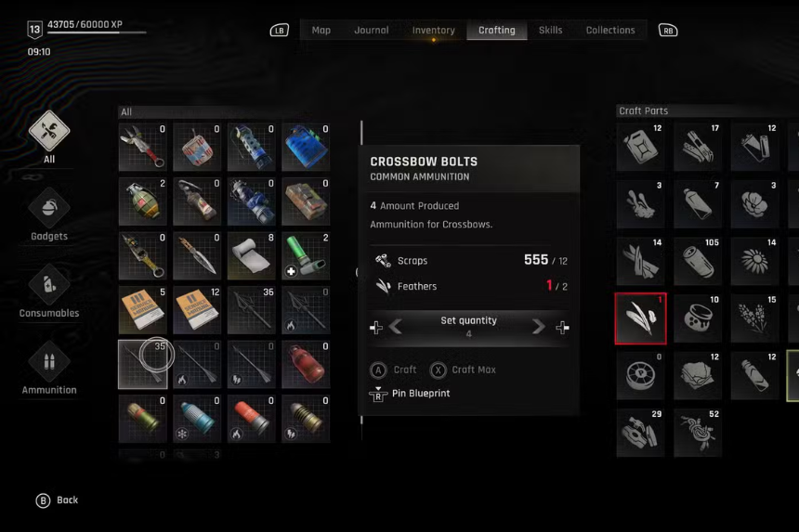The height and width of the screenshot is (532, 799).
Task: Select the green frag grenade blueprint
Action: pos(143,201)
